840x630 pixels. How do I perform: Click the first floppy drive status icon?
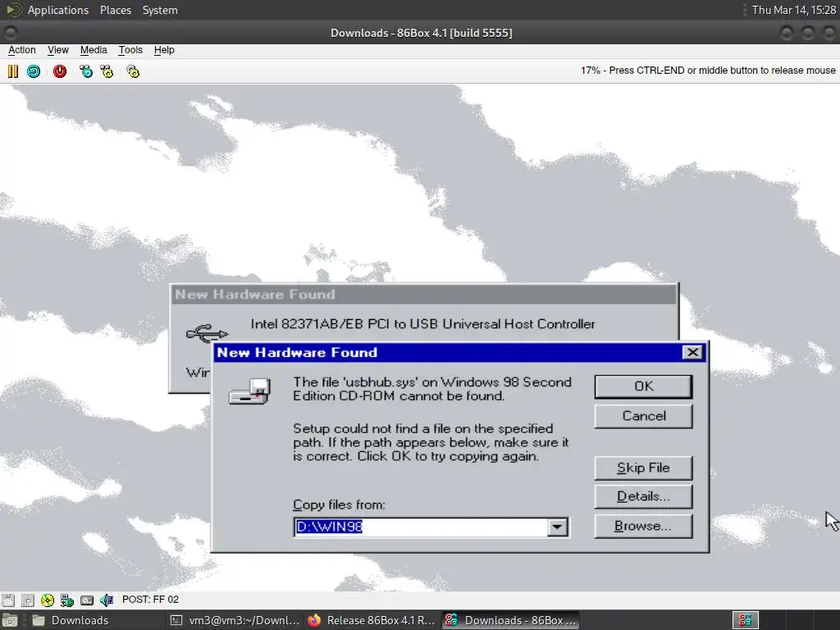point(8,600)
